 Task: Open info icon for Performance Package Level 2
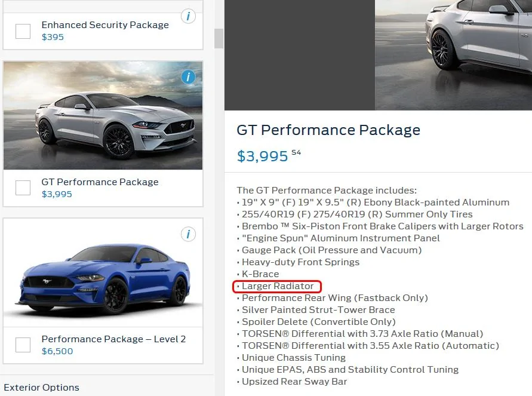[188, 234]
